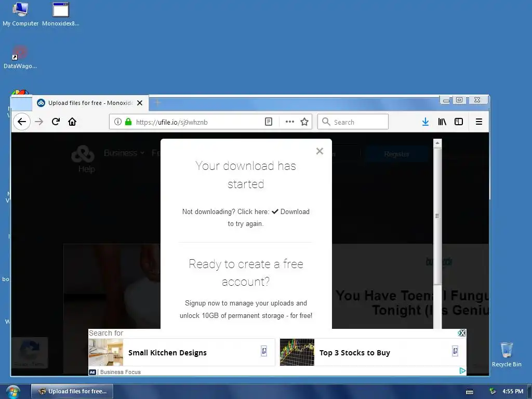Maximize the browser window

tap(459, 100)
